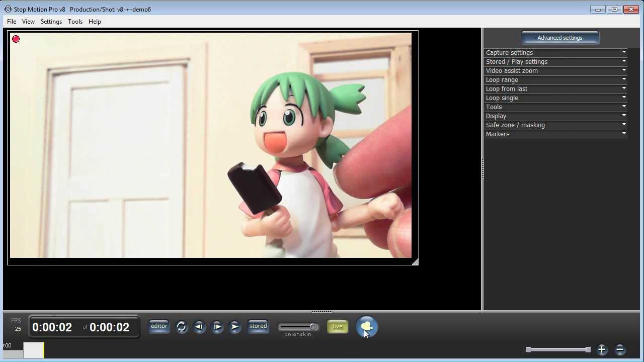Click the video preview resize grip corner

415,262
